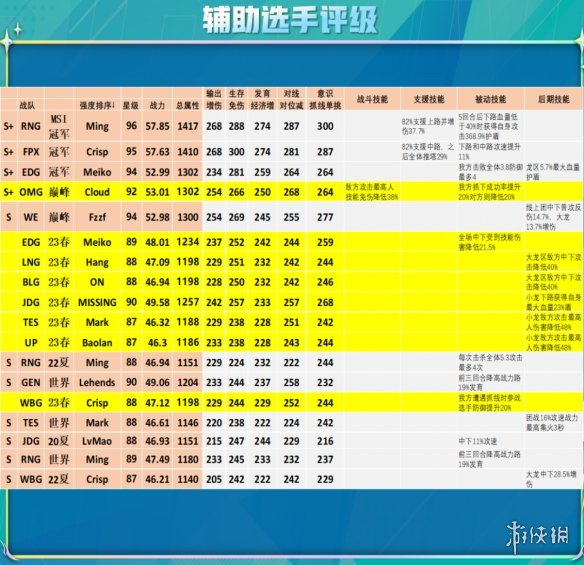Click the LNG team cell

(31, 263)
